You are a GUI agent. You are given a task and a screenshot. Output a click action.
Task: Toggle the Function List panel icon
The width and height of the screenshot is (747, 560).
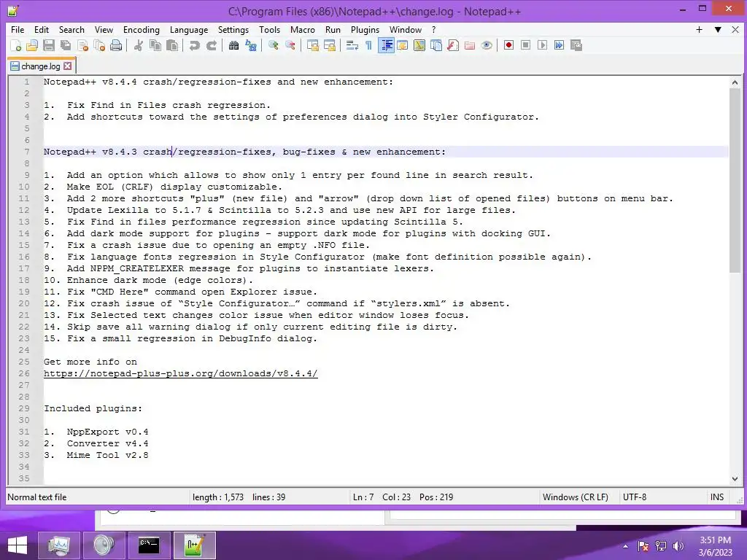pos(453,45)
